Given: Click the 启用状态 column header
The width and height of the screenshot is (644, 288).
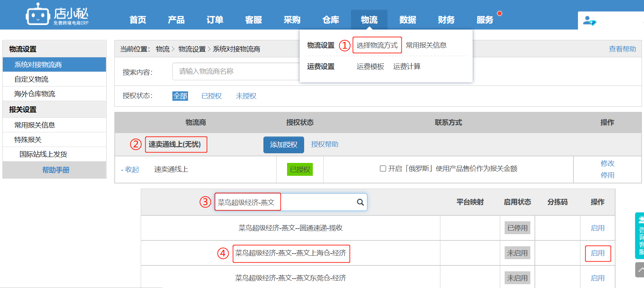Looking at the screenshot, I should [517, 202].
